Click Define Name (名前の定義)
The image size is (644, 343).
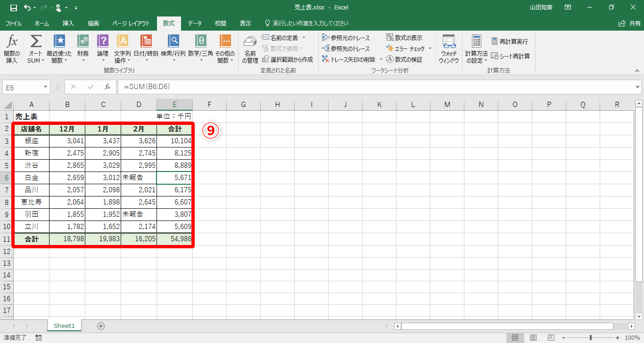[x=281, y=38]
